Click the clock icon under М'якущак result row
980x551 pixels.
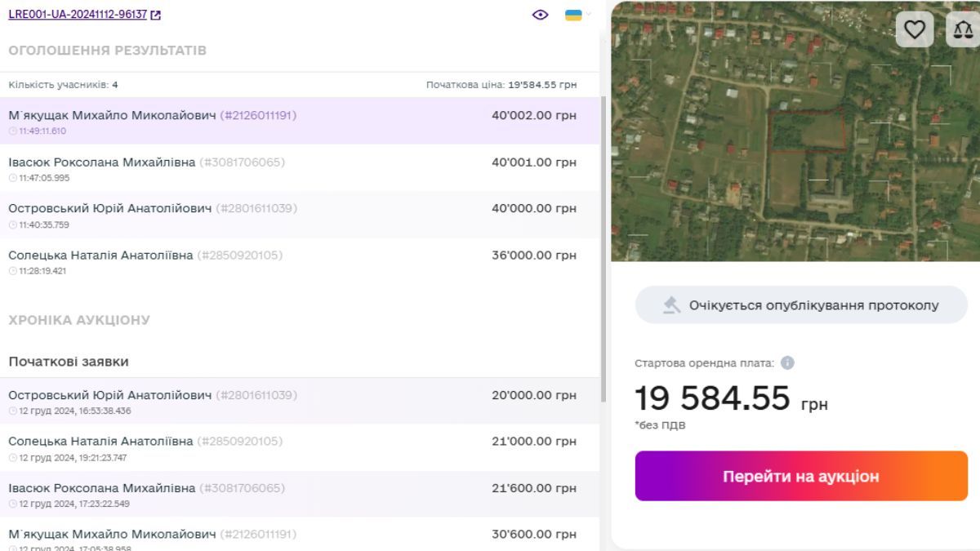(12, 131)
